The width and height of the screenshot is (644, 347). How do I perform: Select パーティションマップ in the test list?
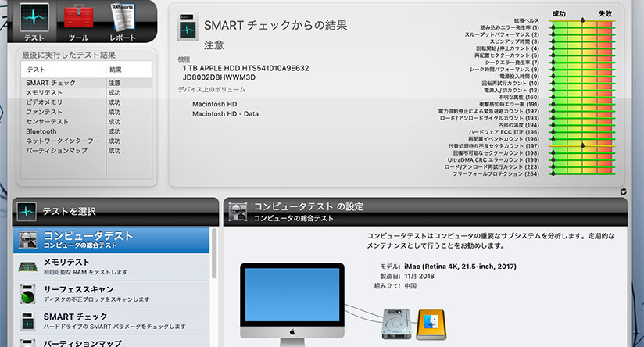coord(112,342)
